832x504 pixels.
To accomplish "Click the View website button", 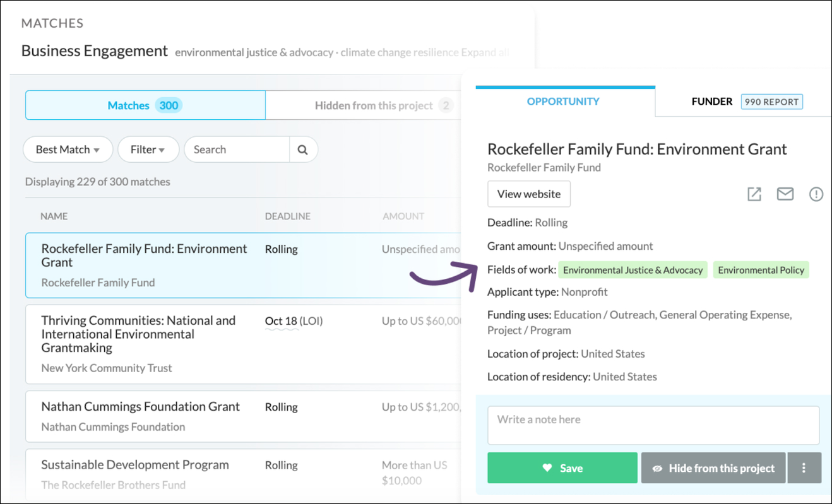I will [x=528, y=194].
